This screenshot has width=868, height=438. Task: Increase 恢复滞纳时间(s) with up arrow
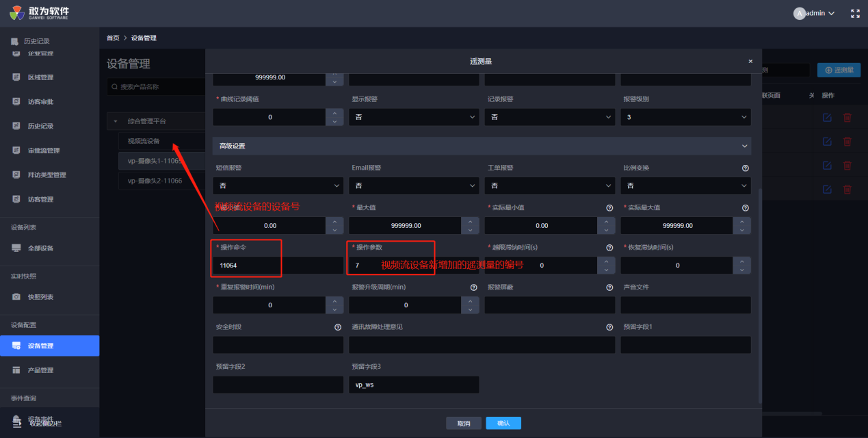click(742, 261)
